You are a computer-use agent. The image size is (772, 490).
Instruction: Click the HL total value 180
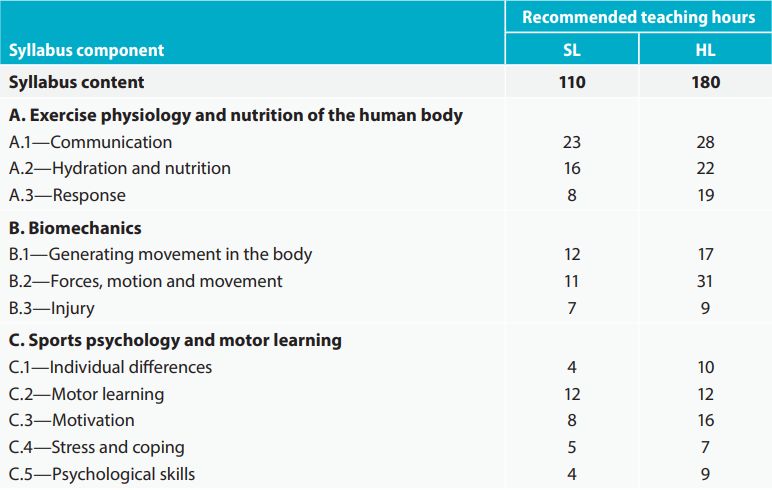[x=705, y=82]
